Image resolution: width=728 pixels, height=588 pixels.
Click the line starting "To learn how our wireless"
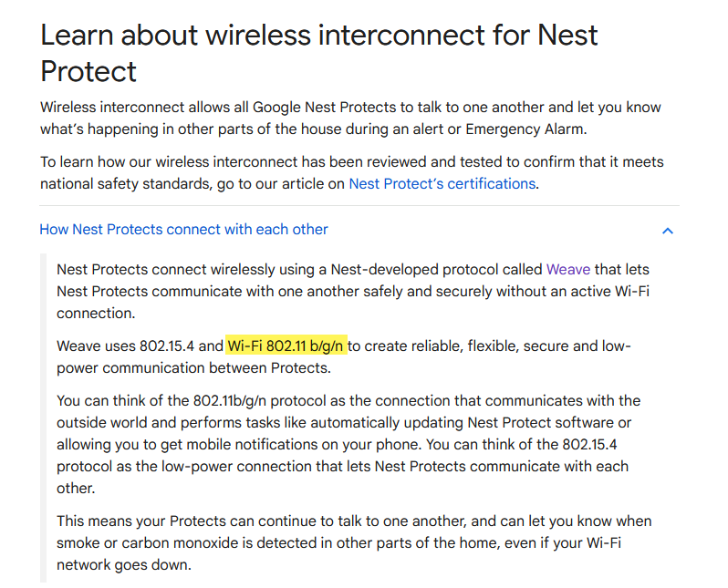351,161
